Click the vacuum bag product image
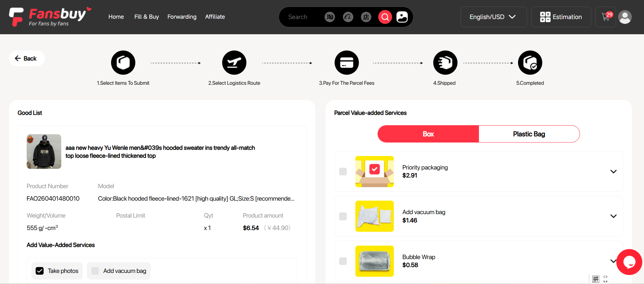 pyautogui.click(x=374, y=216)
